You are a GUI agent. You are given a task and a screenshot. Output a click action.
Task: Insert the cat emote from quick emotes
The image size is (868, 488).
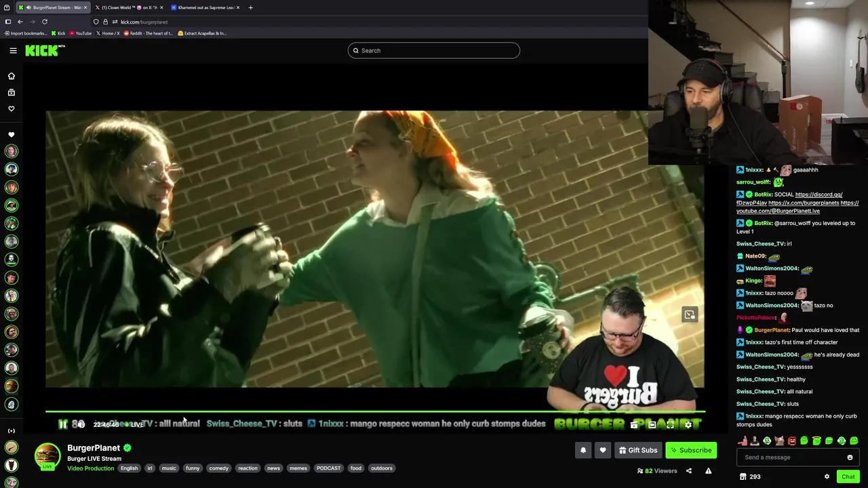click(x=779, y=441)
